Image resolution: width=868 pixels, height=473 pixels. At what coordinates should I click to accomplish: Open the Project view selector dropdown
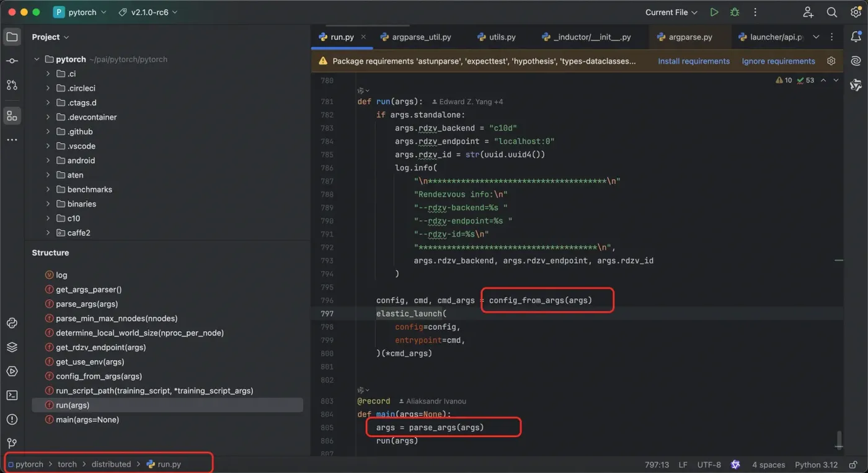(50, 37)
